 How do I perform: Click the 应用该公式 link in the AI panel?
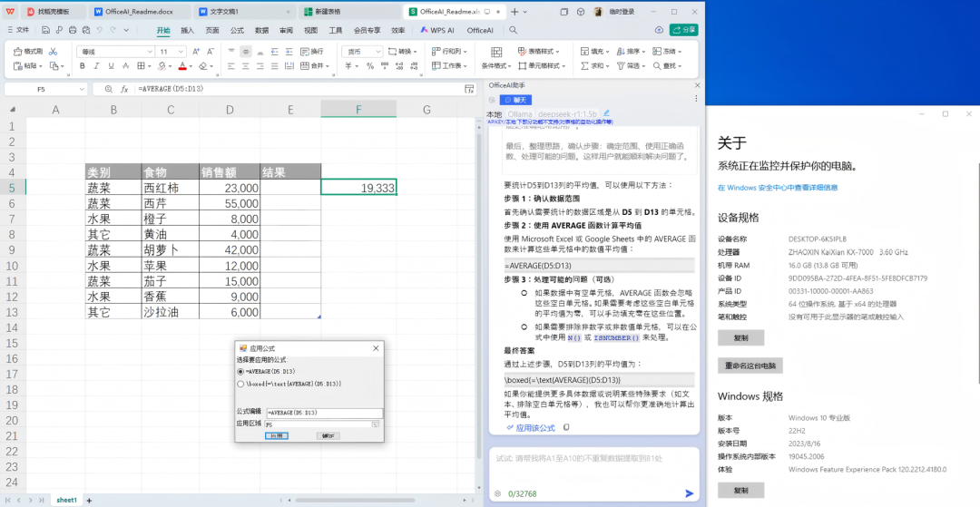(x=535, y=427)
